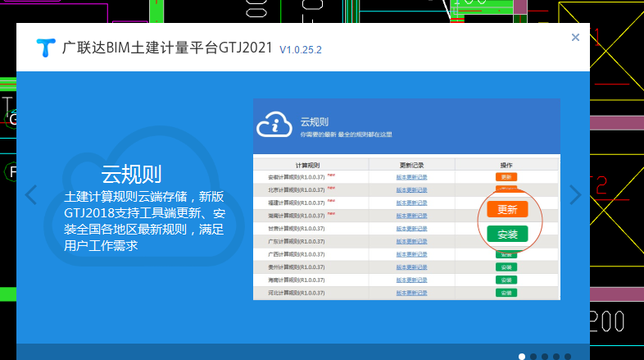Click 安装 button in 海南计算规则 row

pos(506,280)
